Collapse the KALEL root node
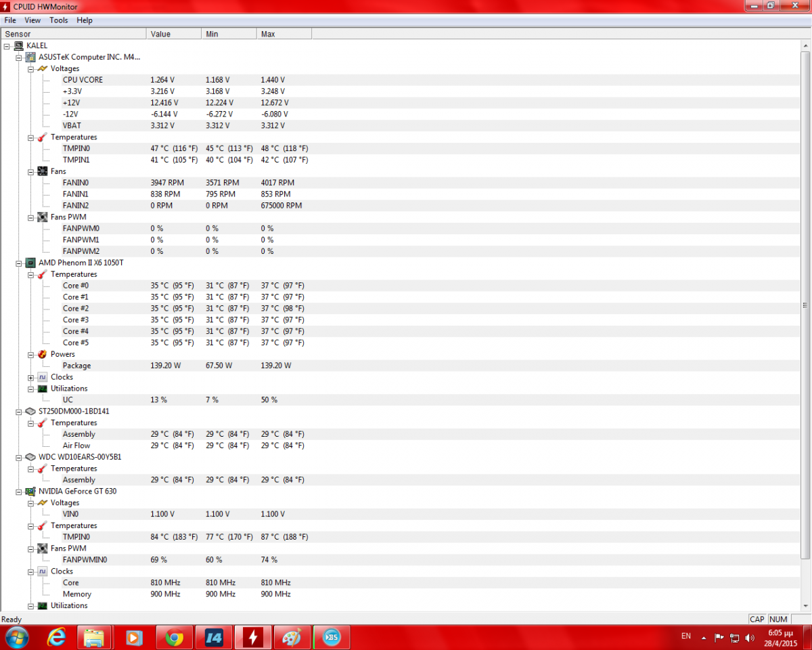812x650 pixels. click(x=7, y=46)
